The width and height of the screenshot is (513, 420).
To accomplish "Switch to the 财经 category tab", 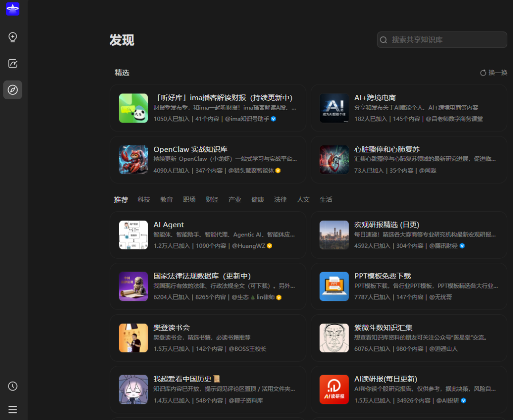I will pyautogui.click(x=212, y=199).
